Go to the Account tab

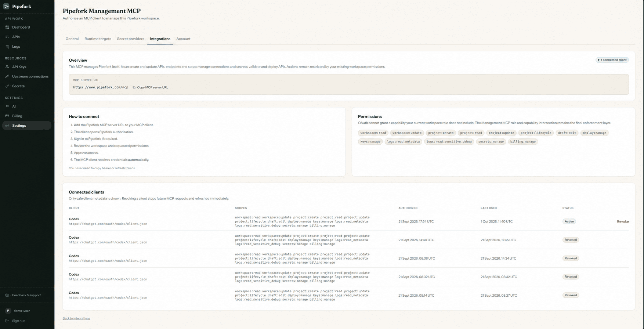(x=183, y=39)
